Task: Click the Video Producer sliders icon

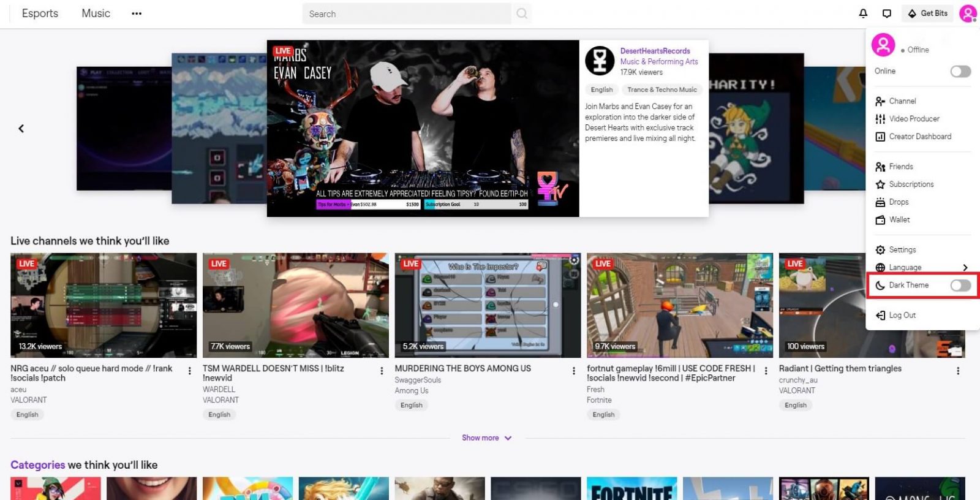Action: pos(880,119)
